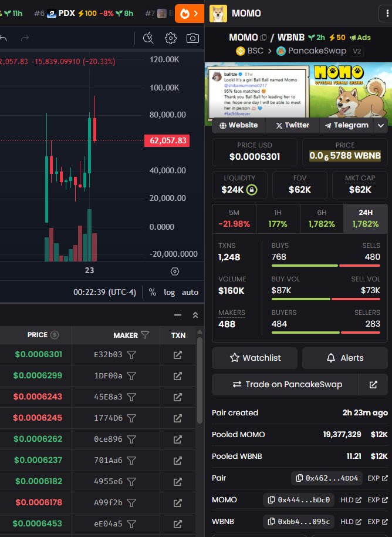The height and width of the screenshot is (537, 392).
Task: Click the chart time-axis settings hexagon icon
Action: (x=175, y=271)
